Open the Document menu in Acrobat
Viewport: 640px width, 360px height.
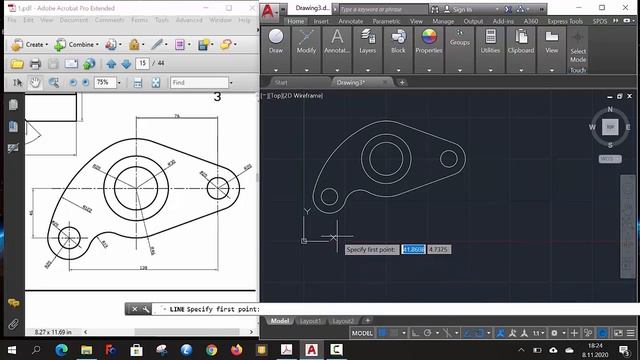pyautogui.click(x=73, y=20)
